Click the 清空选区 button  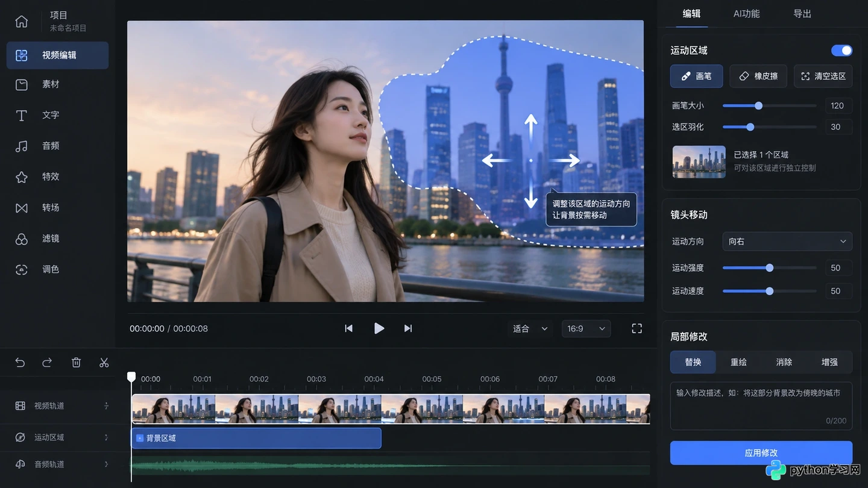click(x=823, y=77)
